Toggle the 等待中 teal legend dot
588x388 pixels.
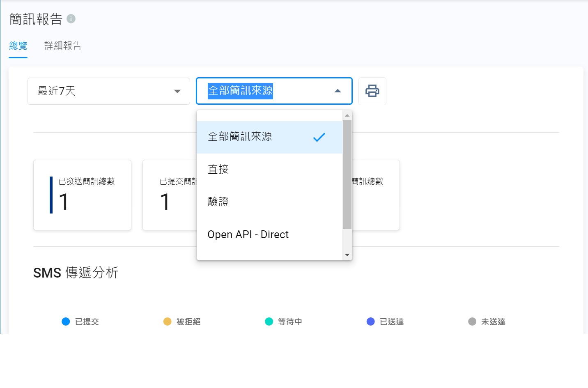pos(269,321)
